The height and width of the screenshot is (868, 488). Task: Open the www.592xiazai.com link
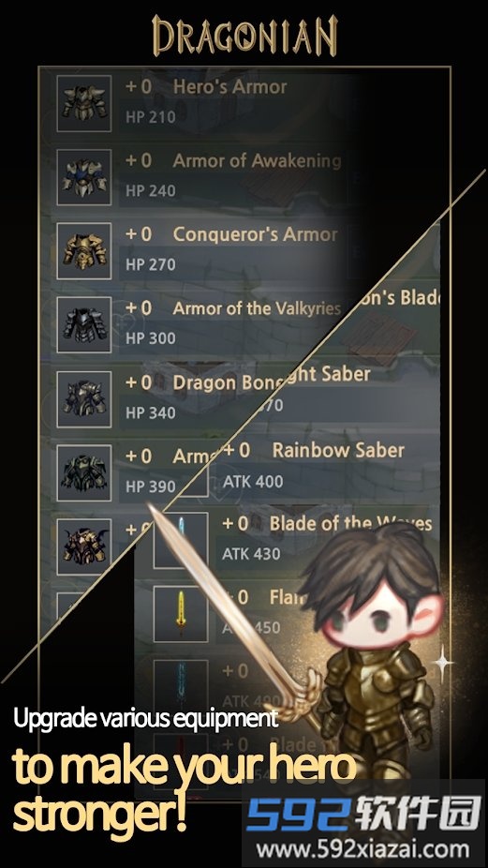363,848
